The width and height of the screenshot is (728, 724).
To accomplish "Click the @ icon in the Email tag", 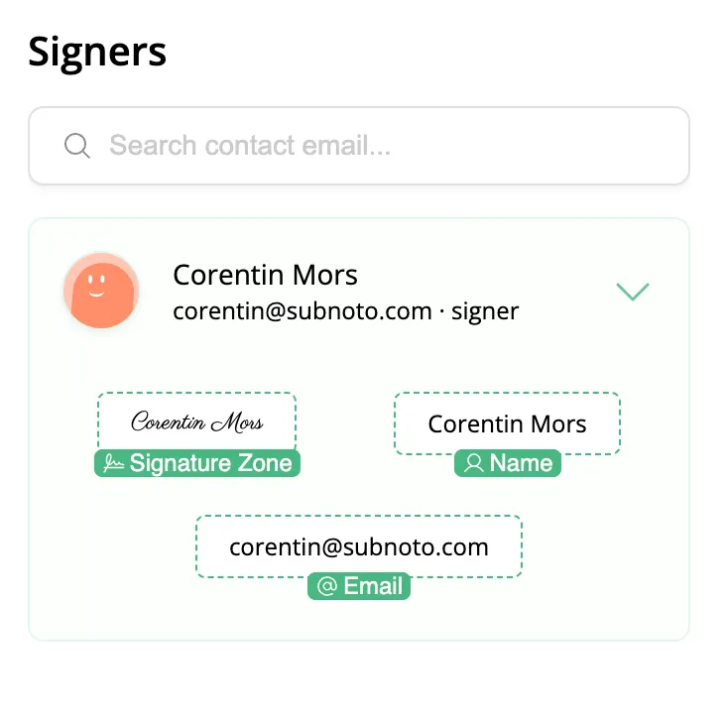I will pyautogui.click(x=326, y=586).
